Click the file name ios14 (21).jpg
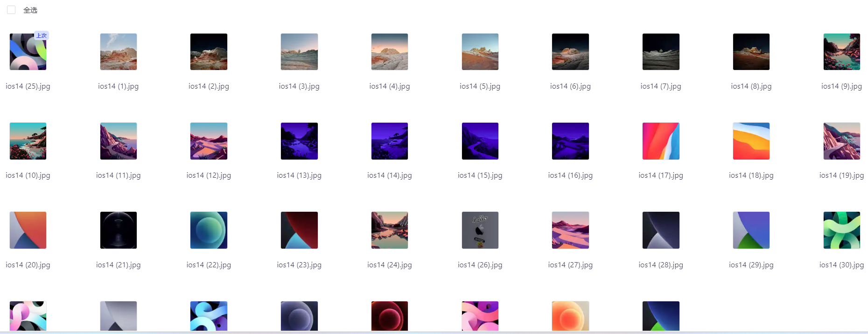Viewport: 868px width, 334px height. tap(119, 265)
